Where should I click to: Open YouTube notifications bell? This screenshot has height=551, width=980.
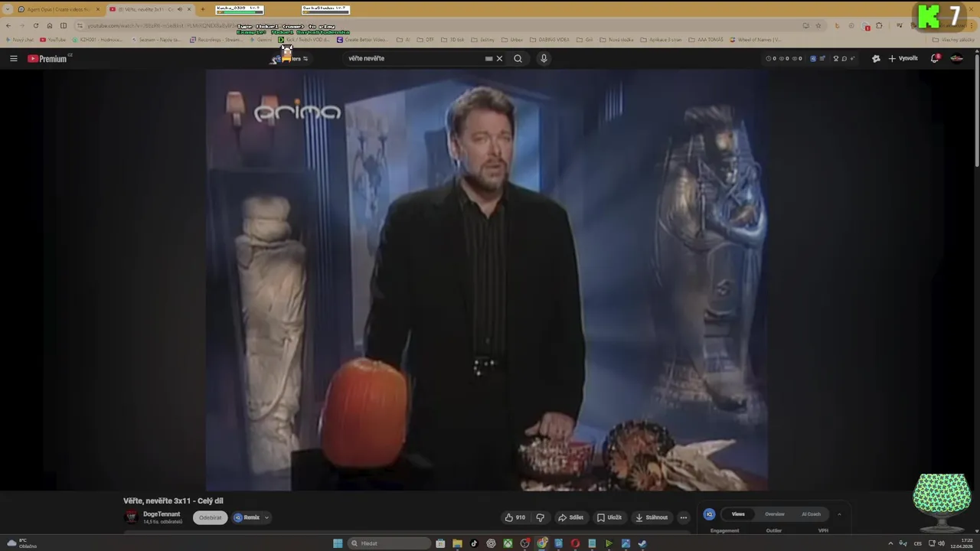click(x=935, y=58)
